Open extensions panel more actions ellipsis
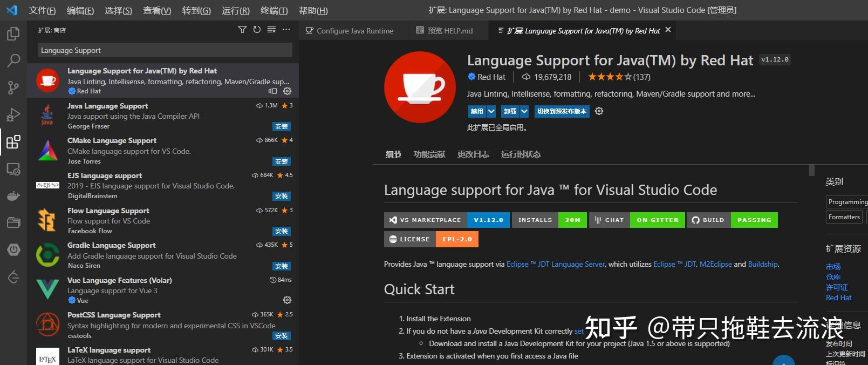Screen dimensions: 868x365 (x=286, y=30)
